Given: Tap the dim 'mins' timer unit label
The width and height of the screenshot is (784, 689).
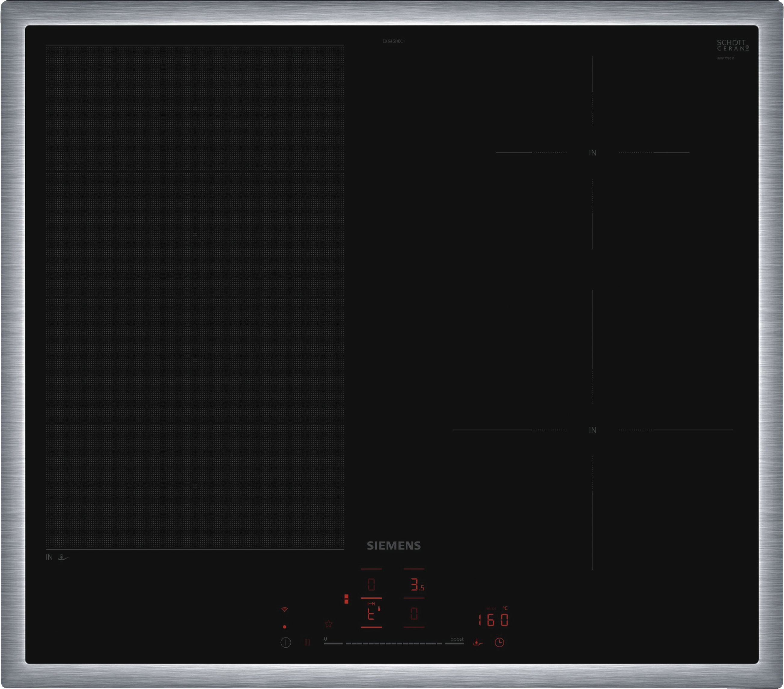Looking at the screenshot, I should tap(491, 609).
